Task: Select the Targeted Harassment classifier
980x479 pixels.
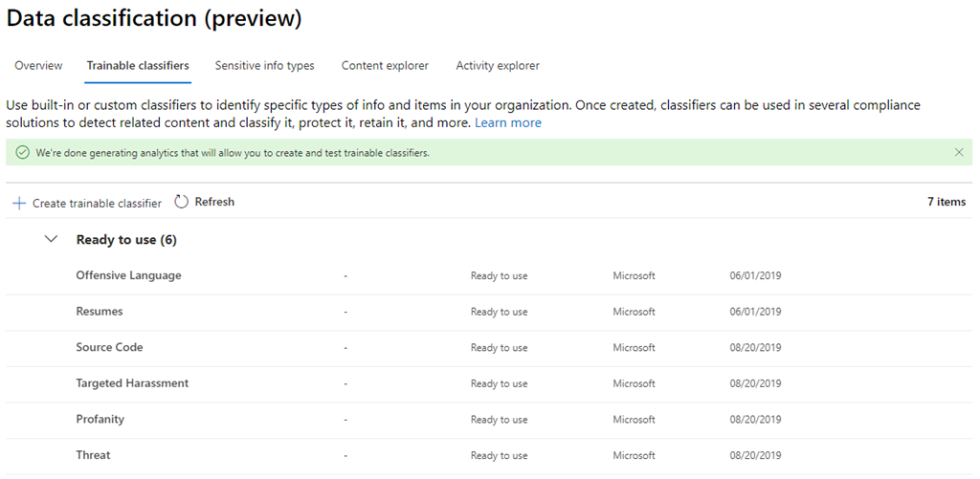Action: pyautogui.click(x=132, y=383)
